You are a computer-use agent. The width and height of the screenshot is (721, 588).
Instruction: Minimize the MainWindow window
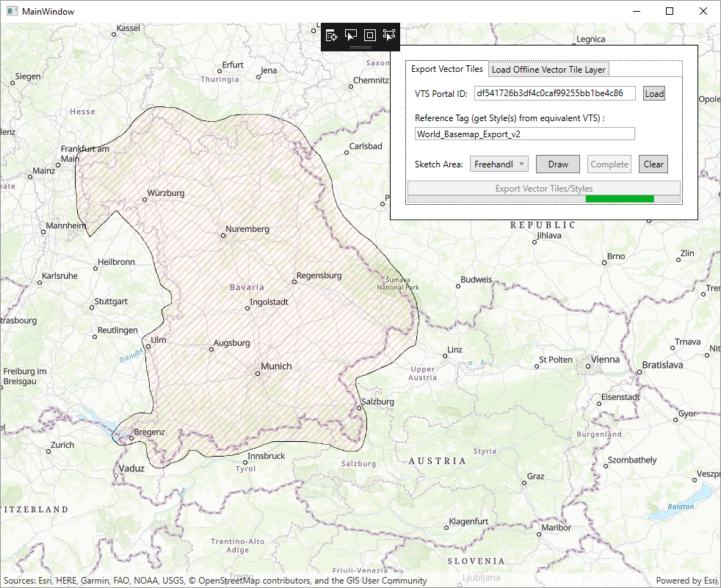[637, 12]
